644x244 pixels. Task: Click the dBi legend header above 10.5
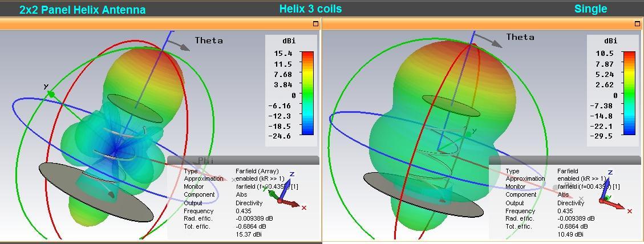pos(611,40)
